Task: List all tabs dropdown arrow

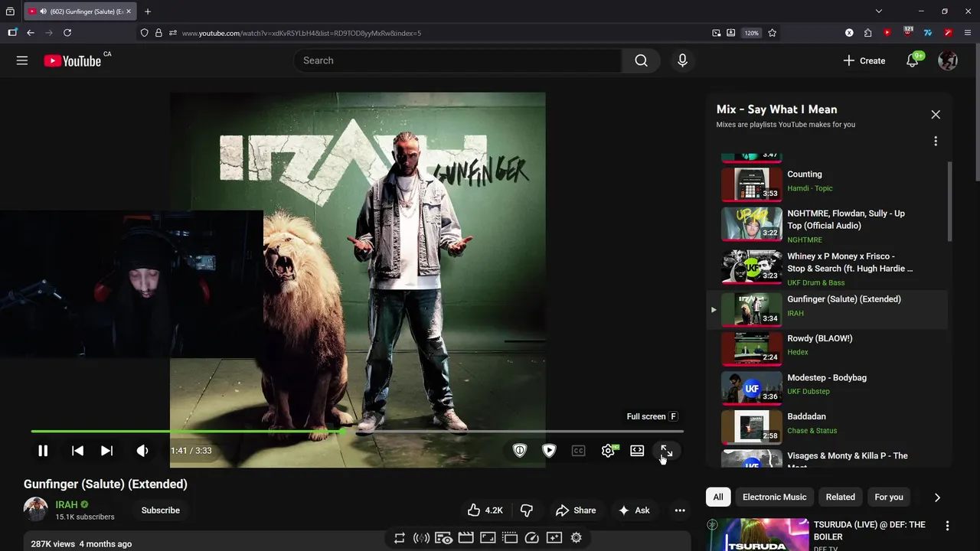Action: (x=879, y=11)
